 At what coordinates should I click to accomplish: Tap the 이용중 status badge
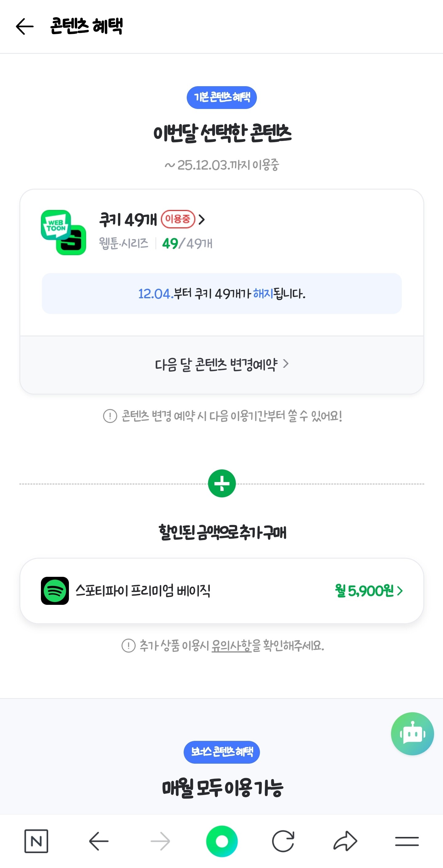(x=178, y=219)
